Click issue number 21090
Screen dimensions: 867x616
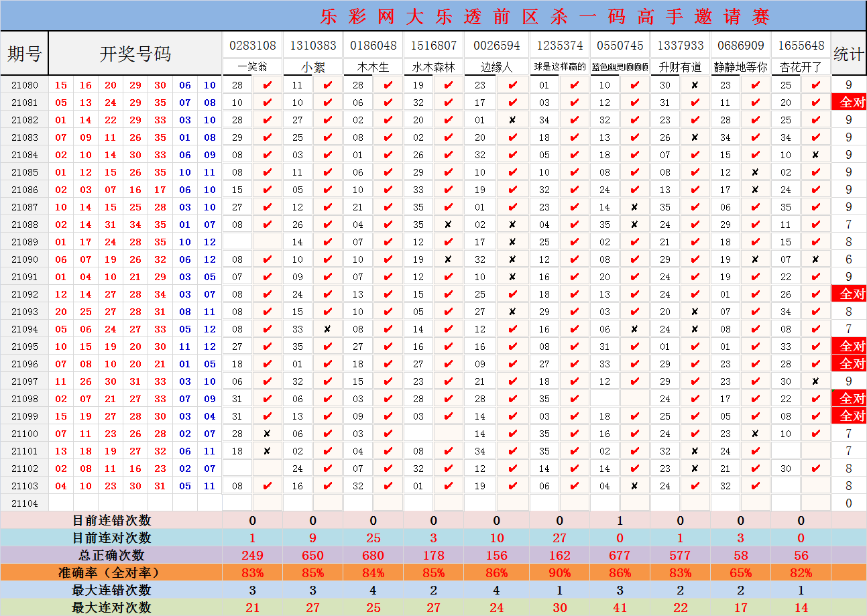coord(24,259)
